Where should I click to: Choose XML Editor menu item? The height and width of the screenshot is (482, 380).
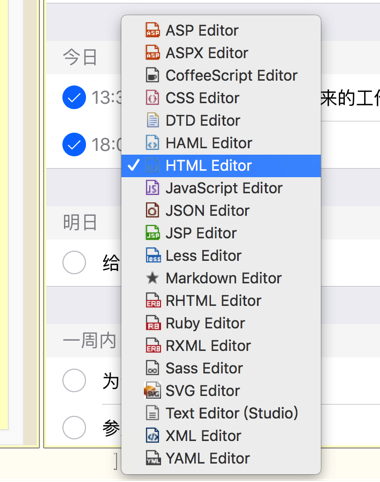point(221,436)
